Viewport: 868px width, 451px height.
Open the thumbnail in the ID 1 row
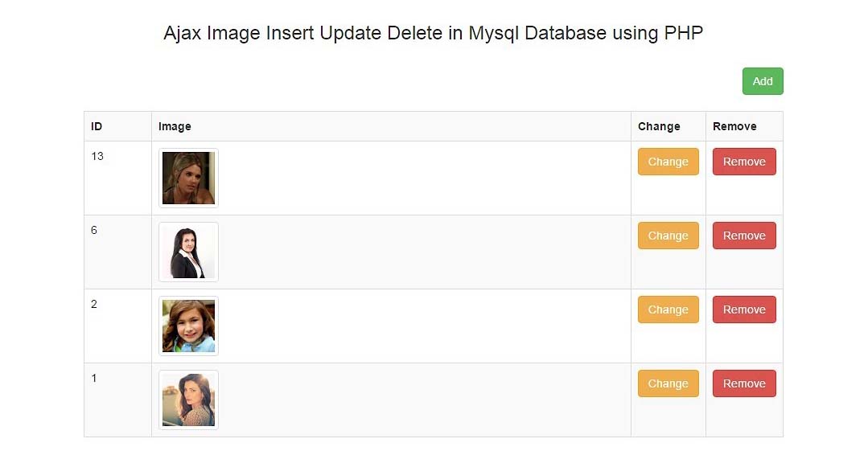click(188, 400)
